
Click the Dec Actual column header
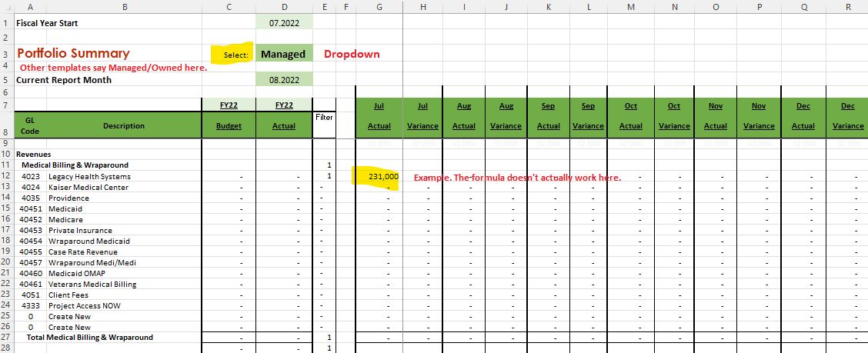tap(803, 125)
